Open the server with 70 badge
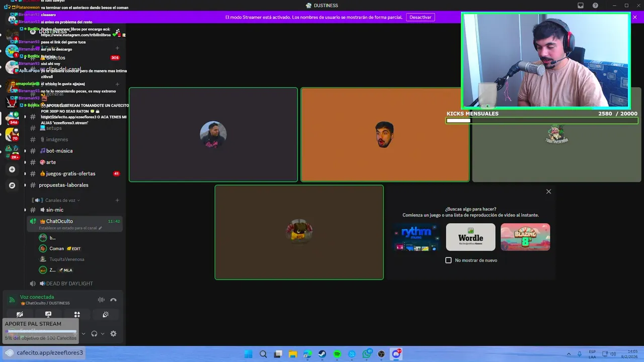644x362 pixels. (x=13, y=134)
